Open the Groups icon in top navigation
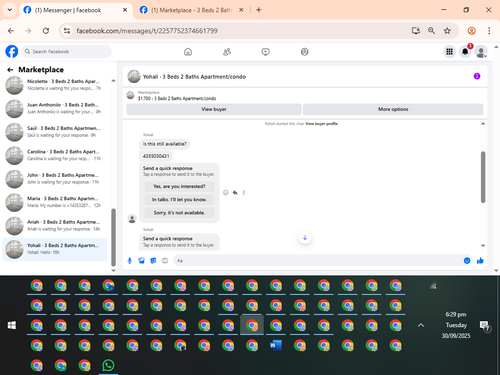 click(x=305, y=52)
